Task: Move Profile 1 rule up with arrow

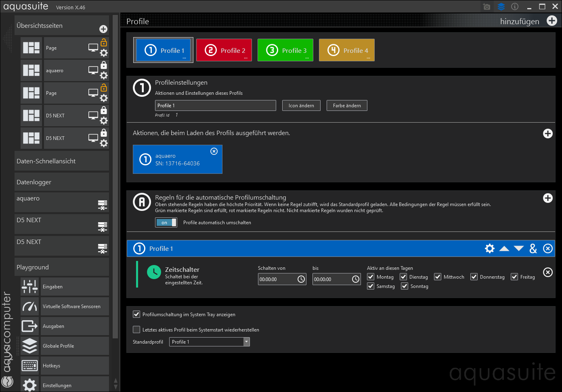Action: tap(504, 248)
